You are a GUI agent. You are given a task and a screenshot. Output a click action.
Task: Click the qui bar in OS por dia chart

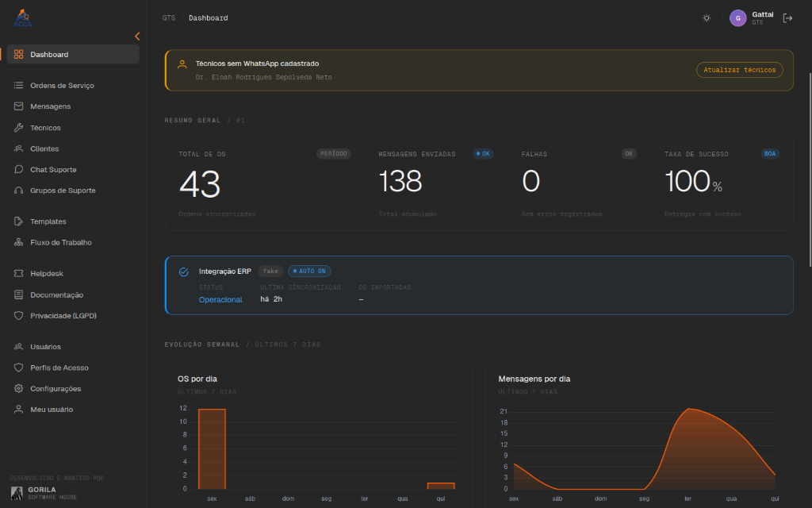[441, 486]
